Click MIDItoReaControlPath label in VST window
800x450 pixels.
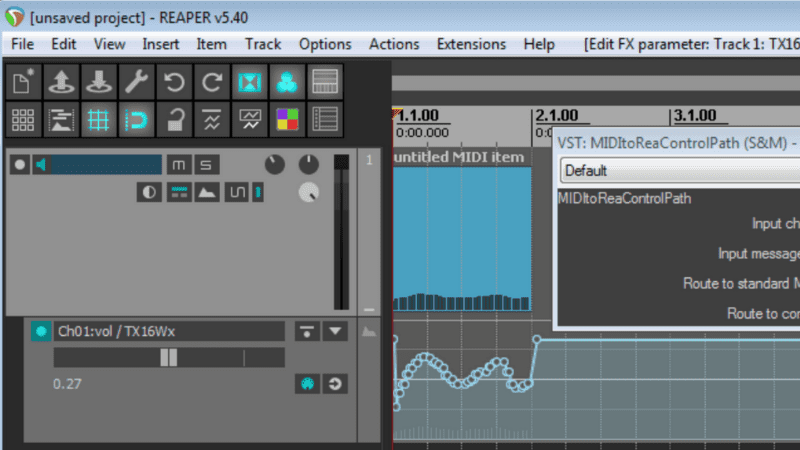(624, 198)
